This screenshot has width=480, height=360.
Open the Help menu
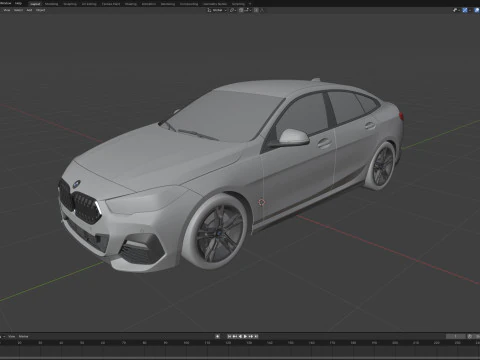[x=18, y=3]
